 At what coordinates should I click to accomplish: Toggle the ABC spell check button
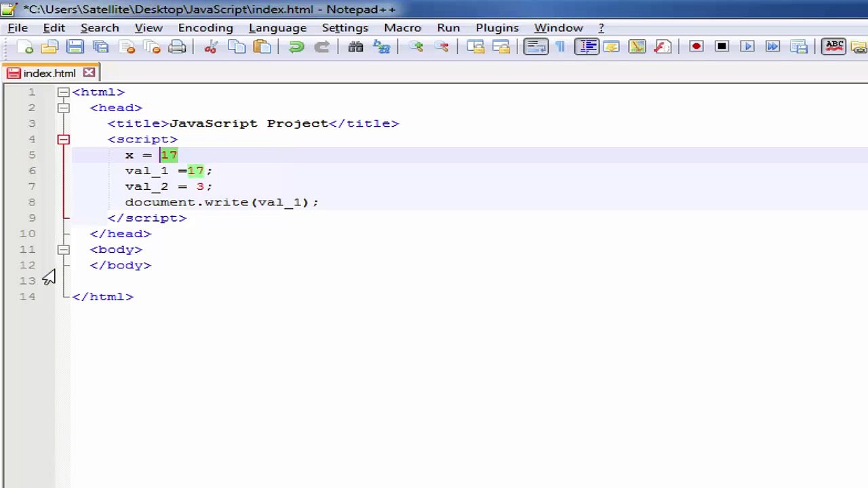point(834,47)
